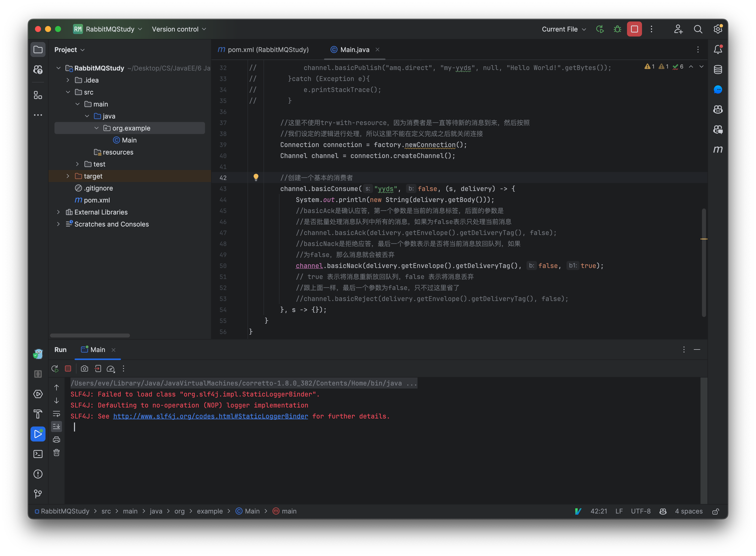This screenshot has width=756, height=556.
Task: Toggle soft-wrap in the Run console
Action: 56,414
